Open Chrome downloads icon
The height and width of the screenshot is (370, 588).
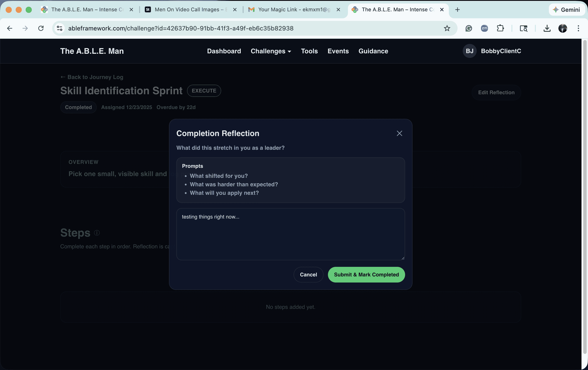pyautogui.click(x=547, y=28)
